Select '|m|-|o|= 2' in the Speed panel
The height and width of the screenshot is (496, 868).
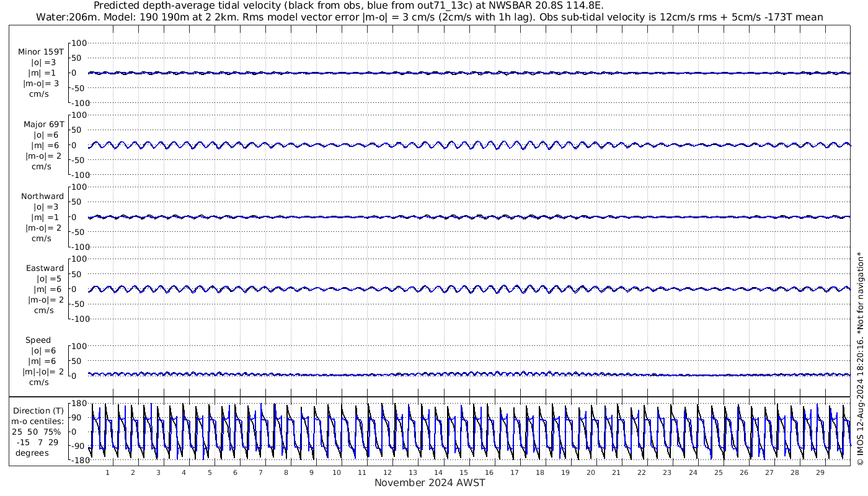(x=43, y=372)
